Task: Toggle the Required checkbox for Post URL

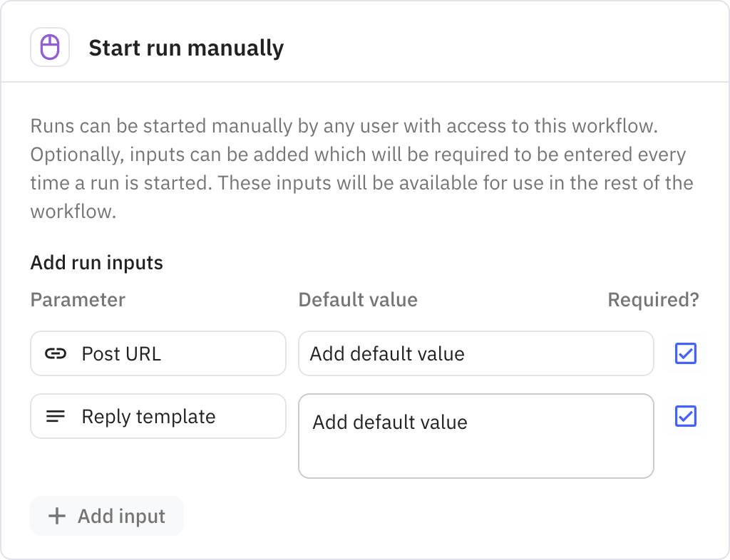Action: [x=686, y=353]
